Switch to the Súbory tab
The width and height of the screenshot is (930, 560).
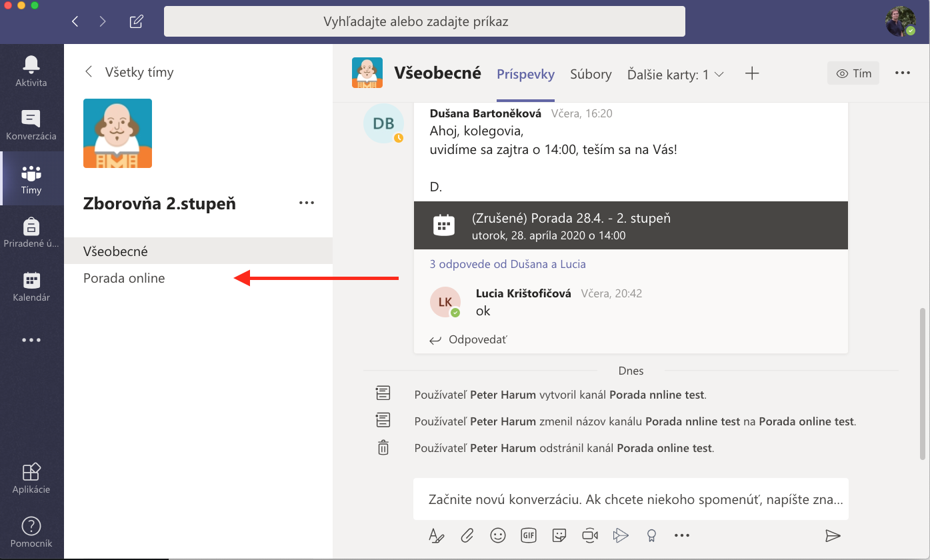(x=591, y=74)
